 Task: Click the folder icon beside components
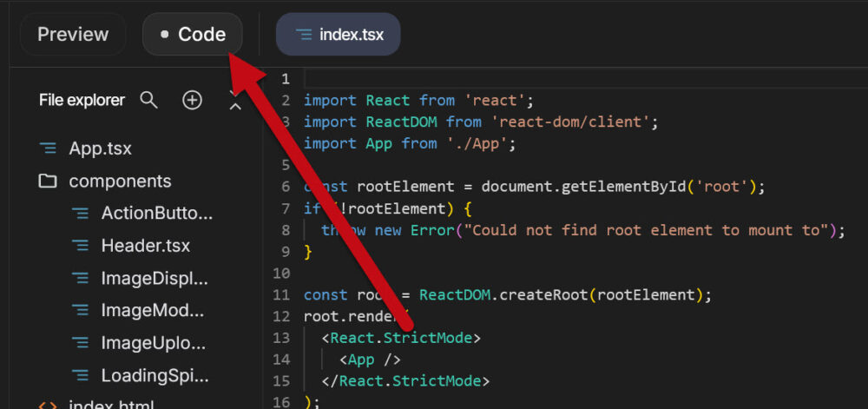pos(48,181)
